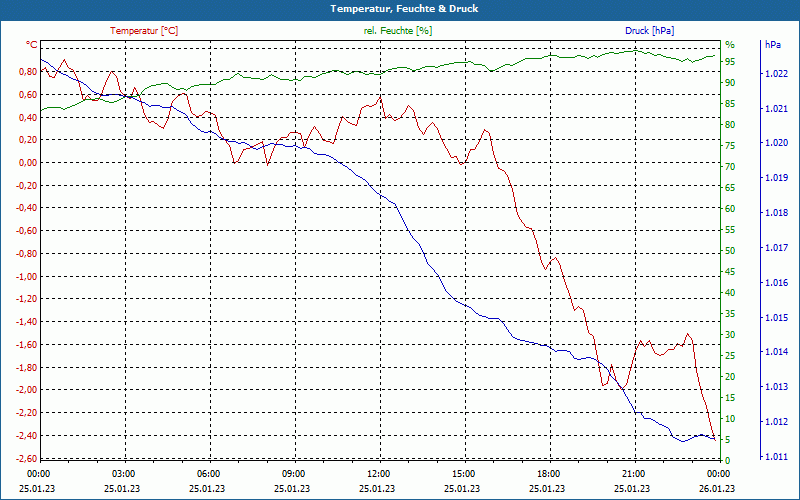This screenshot has height=500, width=800.
Task: Click the '1.011' pressure axis tick
Action: coord(777,457)
